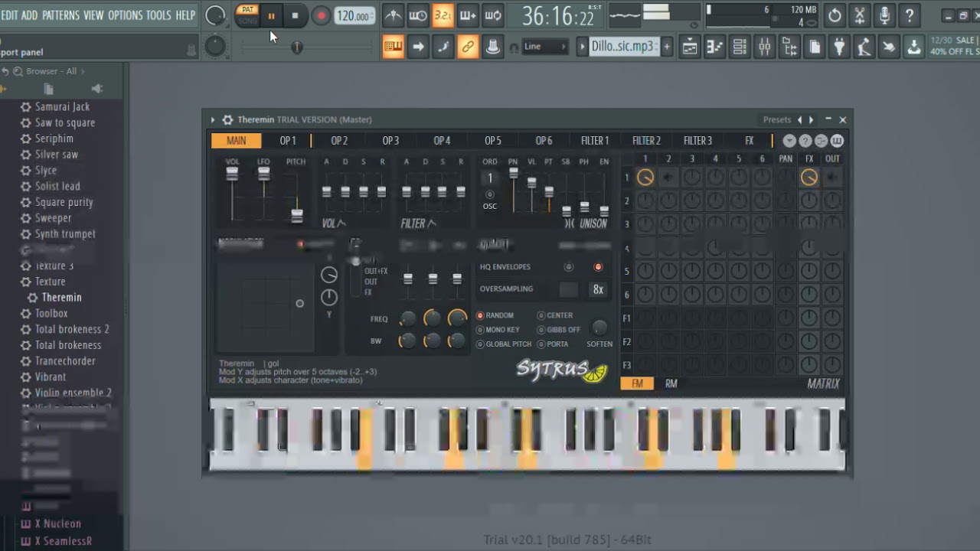Toggle typing keyboard to piano icon
The image size is (980, 551).
pos(393,47)
